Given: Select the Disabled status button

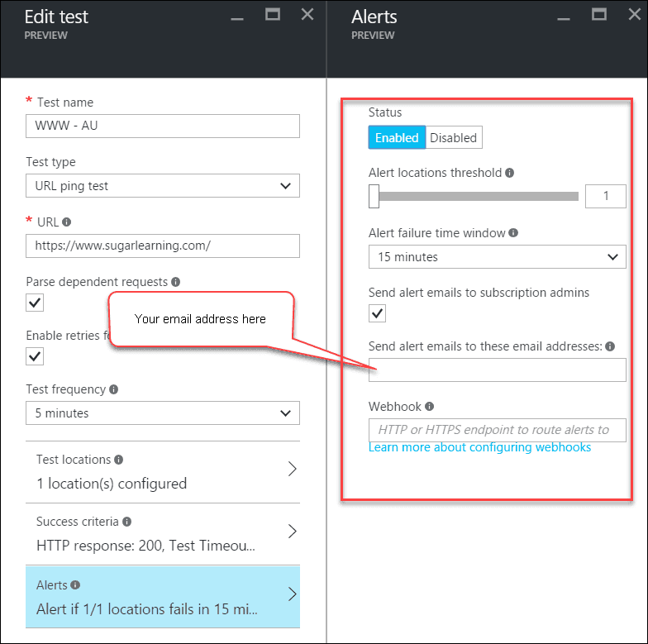Looking at the screenshot, I should 453,138.
